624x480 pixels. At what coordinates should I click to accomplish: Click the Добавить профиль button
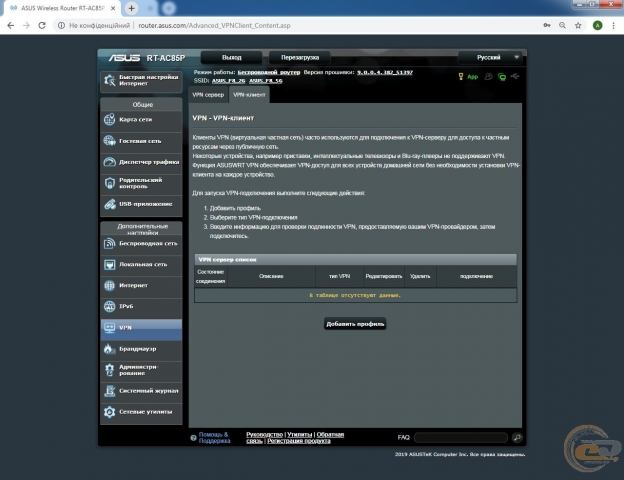pyautogui.click(x=355, y=324)
